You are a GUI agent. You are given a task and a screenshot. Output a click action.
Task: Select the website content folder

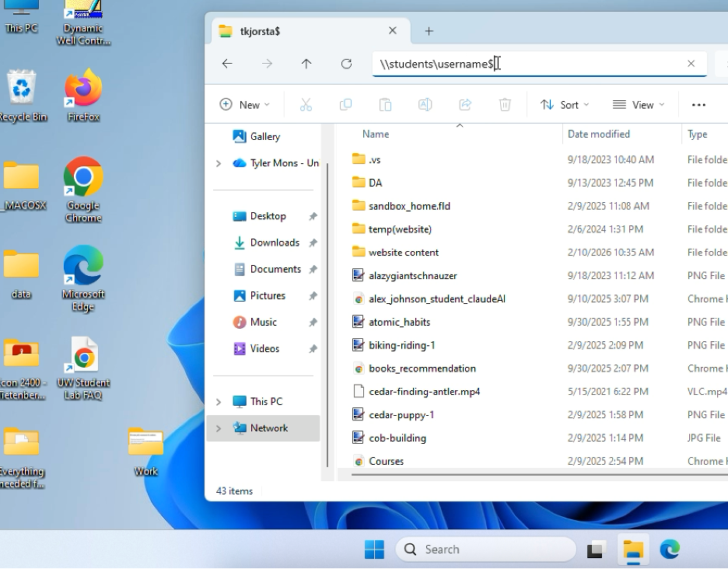(404, 253)
